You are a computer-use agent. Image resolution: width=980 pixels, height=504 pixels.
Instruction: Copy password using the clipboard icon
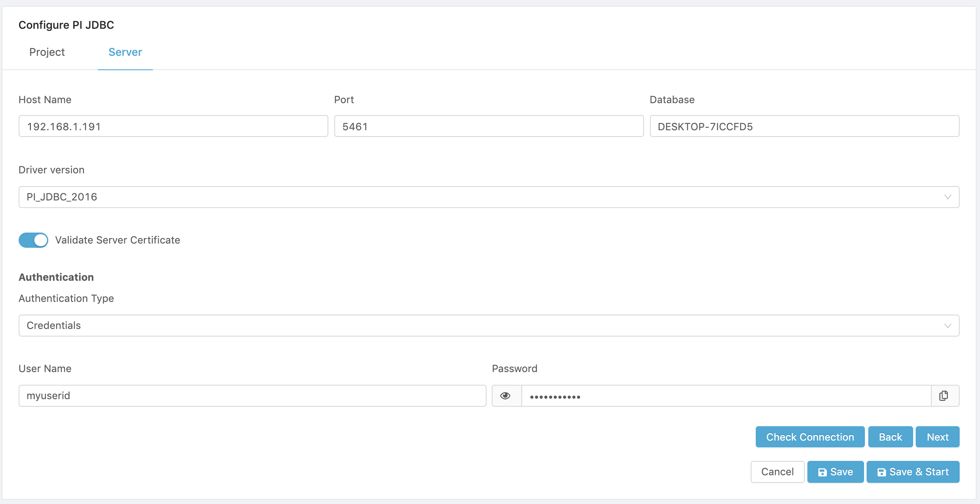point(944,396)
